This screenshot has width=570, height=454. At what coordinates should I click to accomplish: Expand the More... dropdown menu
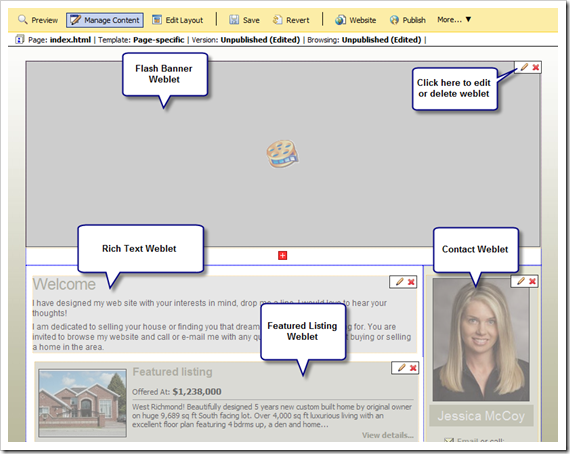point(454,20)
